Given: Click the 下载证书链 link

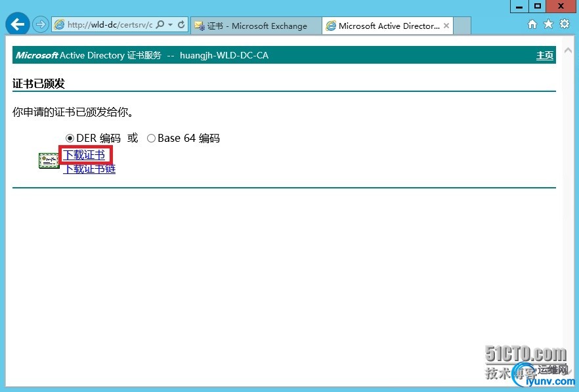Looking at the screenshot, I should pos(89,169).
